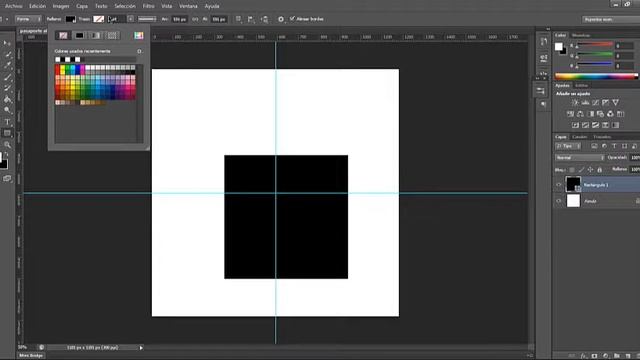This screenshot has width=640, height=360.
Task: Open stroke width slider dropdown
Action: (x=130, y=19)
